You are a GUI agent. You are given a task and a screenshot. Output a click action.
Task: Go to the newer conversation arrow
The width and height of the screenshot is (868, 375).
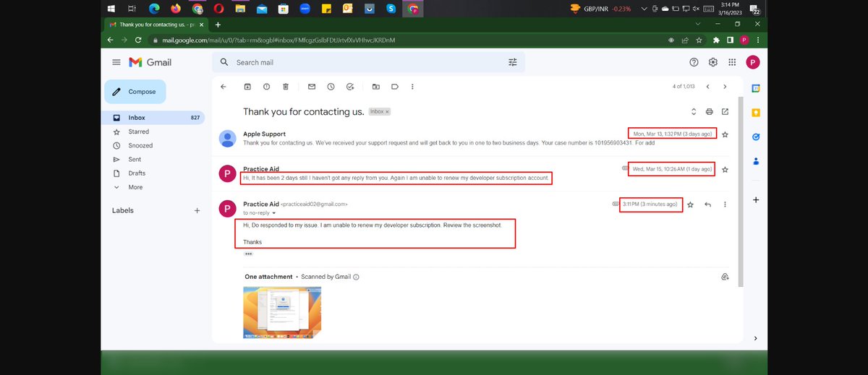(x=708, y=87)
